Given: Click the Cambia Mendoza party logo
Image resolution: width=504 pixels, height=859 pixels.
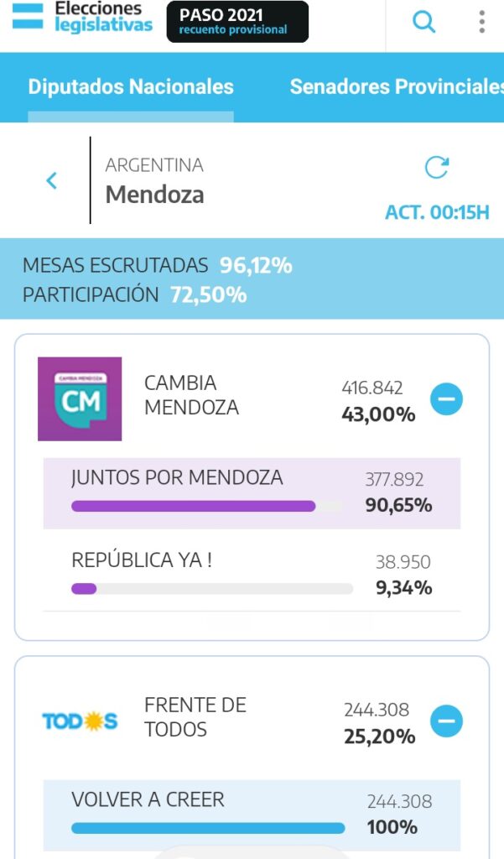Looking at the screenshot, I should [x=80, y=399].
